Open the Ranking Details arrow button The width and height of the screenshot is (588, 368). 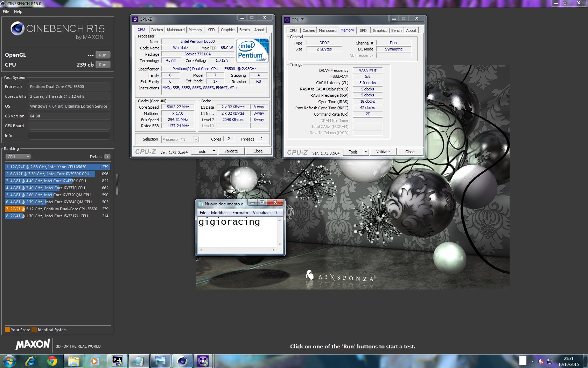click(x=107, y=157)
